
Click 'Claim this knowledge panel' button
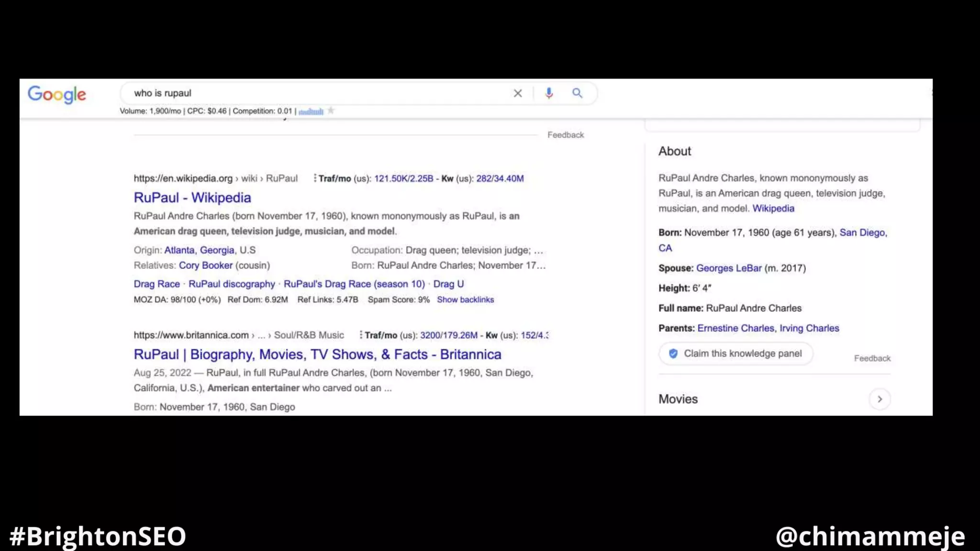click(x=736, y=353)
